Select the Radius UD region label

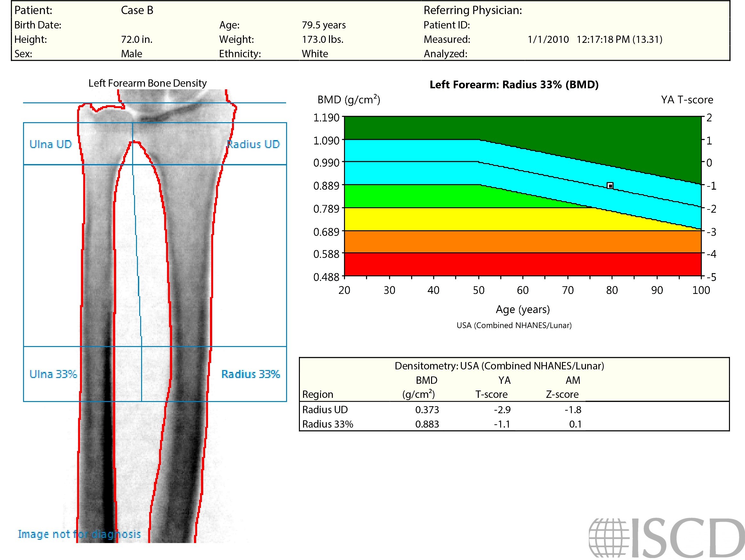pyautogui.click(x=253, y=144)
